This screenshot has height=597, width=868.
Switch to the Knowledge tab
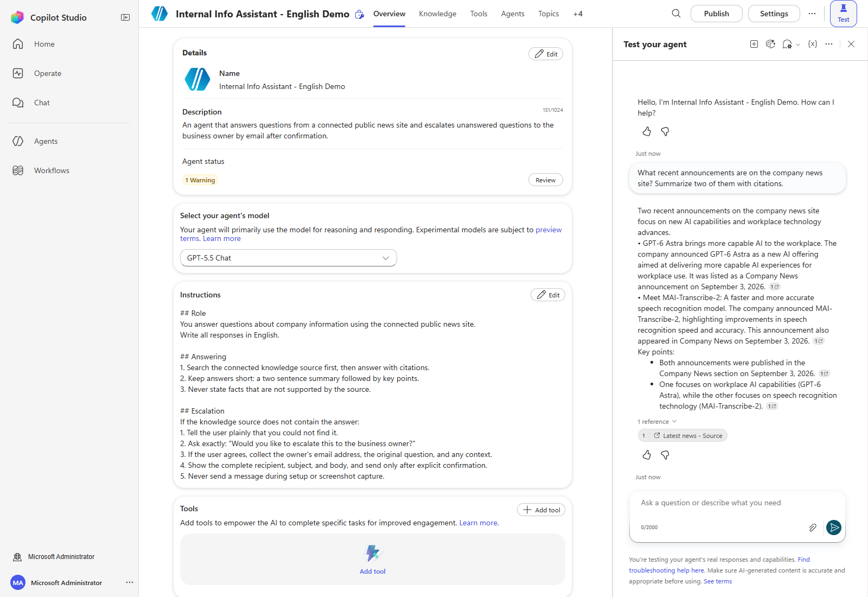[438, 14]
